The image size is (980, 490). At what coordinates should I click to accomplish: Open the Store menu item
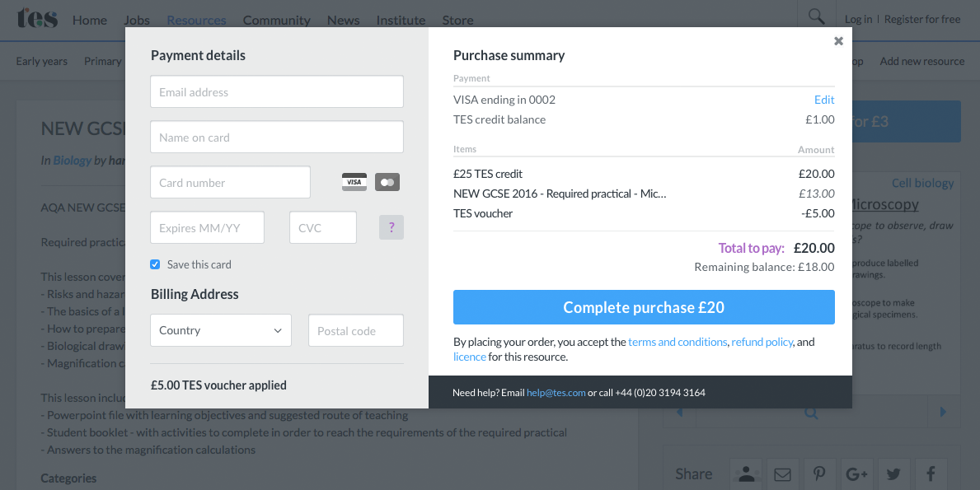coord(457,20)
